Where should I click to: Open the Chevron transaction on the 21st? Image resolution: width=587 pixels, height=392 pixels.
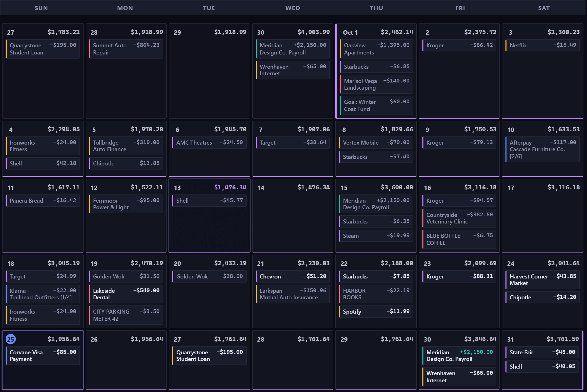(293, 276)
